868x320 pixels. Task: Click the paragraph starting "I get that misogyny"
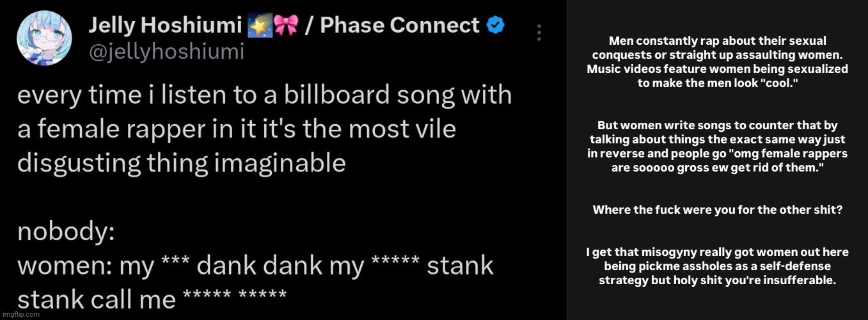717,266
